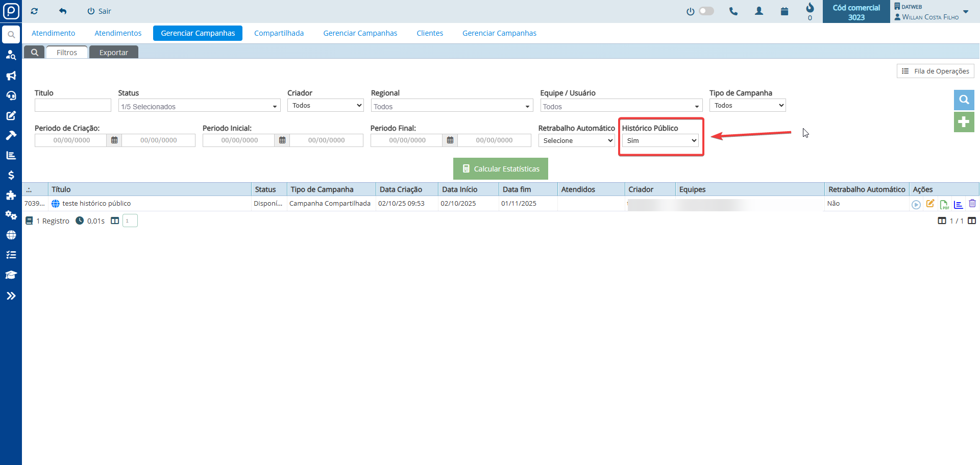Expand the Status multi-select dropdown
The height and width of the screenshot is (465, 980).
point(199,106)
